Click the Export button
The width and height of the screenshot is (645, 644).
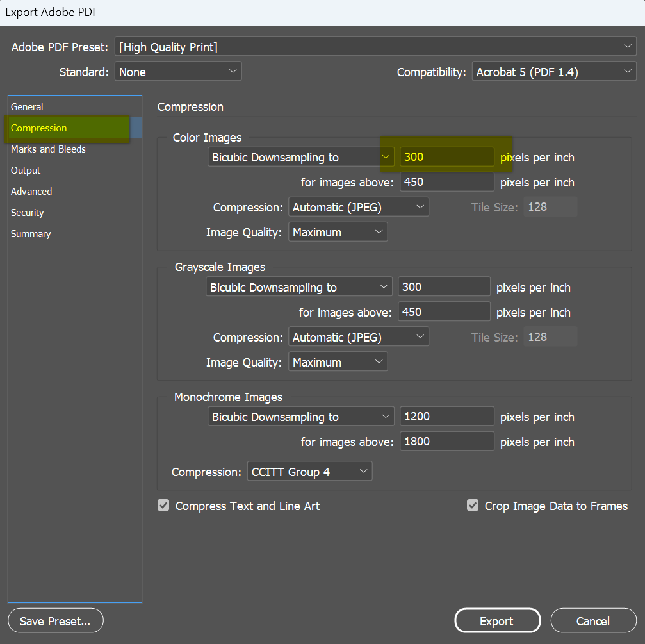(497, 621)
